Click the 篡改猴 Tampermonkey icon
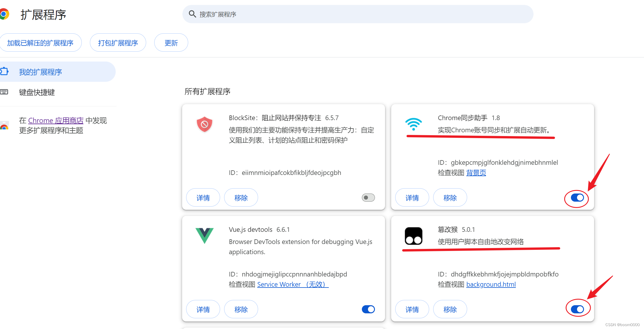 (413, 236)
